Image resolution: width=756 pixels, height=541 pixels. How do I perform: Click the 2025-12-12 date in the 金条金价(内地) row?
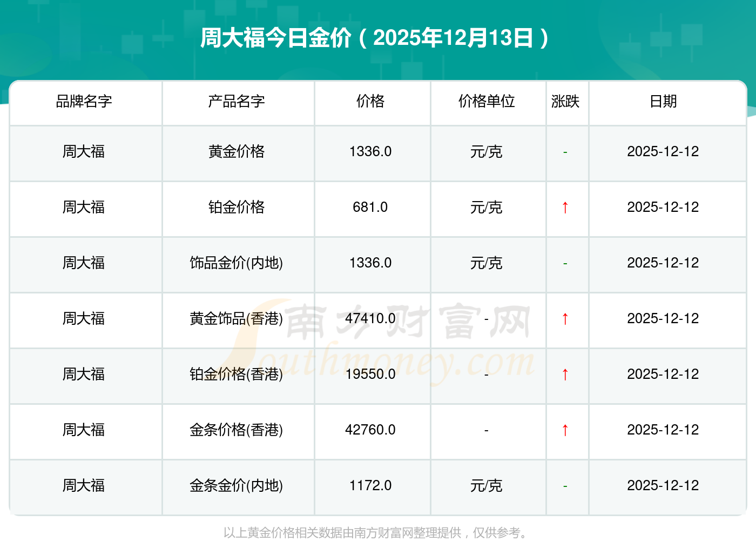663,486
